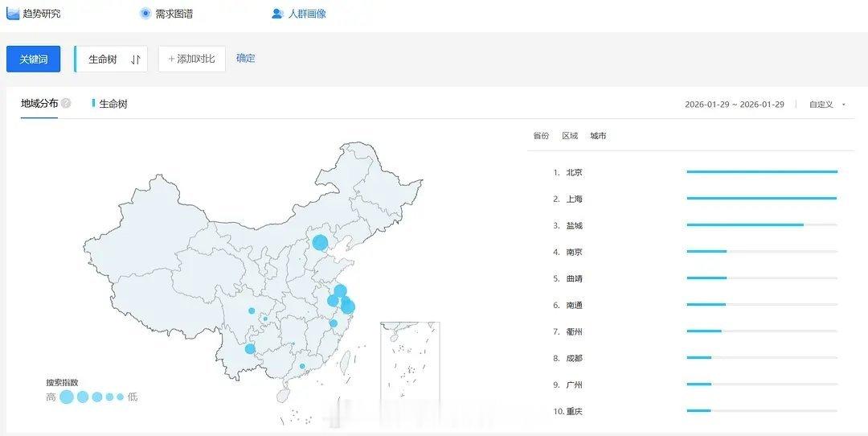The height and width of the screenshot is (436, 868).
Task: Select the 城市 ranking tab
Action: click(x=598, y=136)
